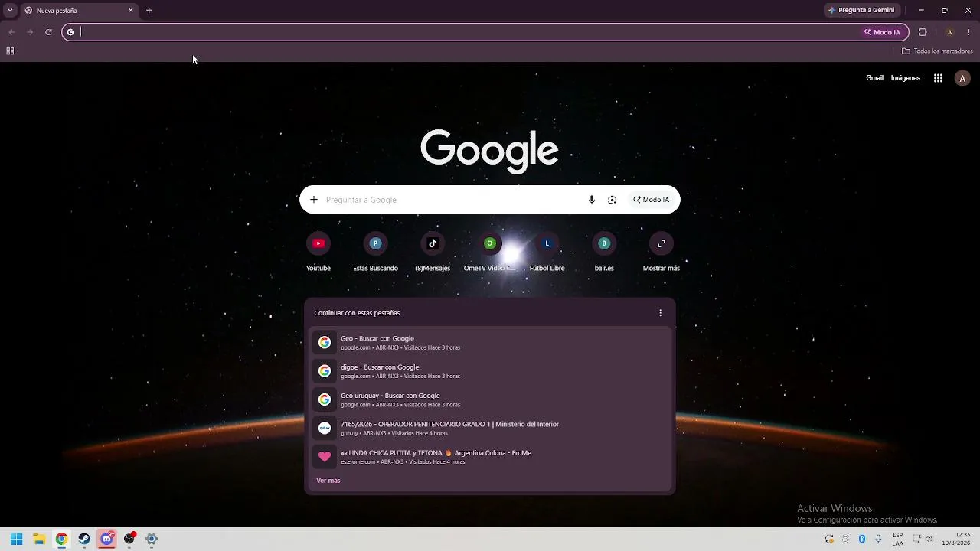Start voice search with the microphone
The height and width of the screenshot is (551, 980).
coord(592,200)
